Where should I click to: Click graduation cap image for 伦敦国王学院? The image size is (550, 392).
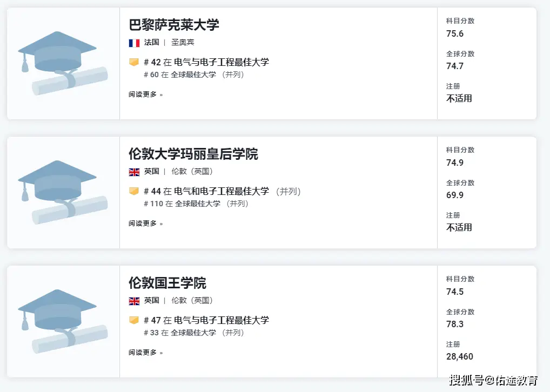[x=63, y=321]
